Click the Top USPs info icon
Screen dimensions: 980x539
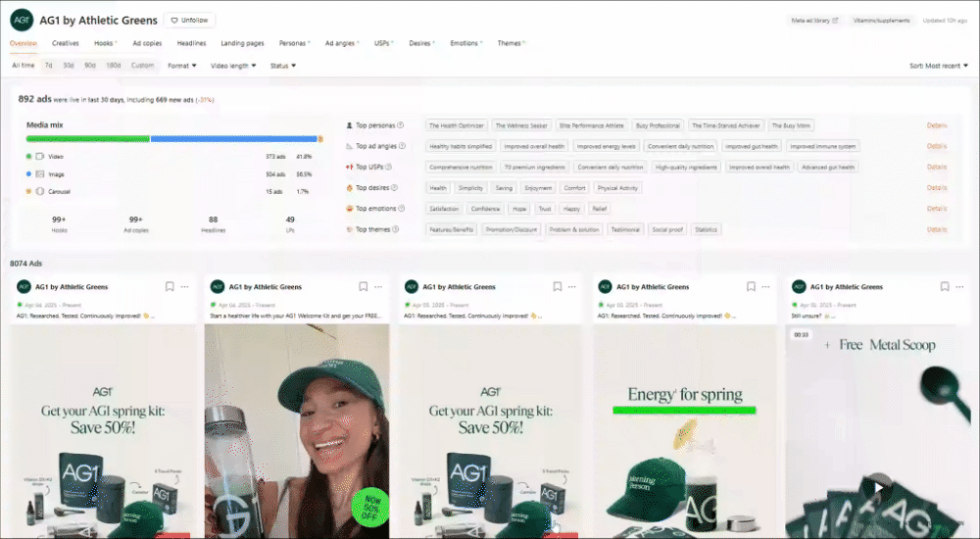click(389, 167)
